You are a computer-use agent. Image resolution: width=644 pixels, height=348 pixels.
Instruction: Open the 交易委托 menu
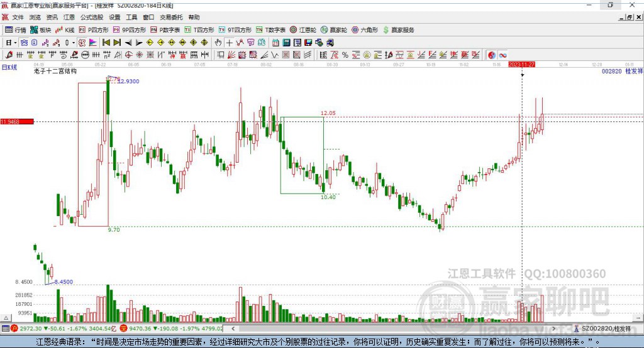pyautogui.click(x=171, y=17)
